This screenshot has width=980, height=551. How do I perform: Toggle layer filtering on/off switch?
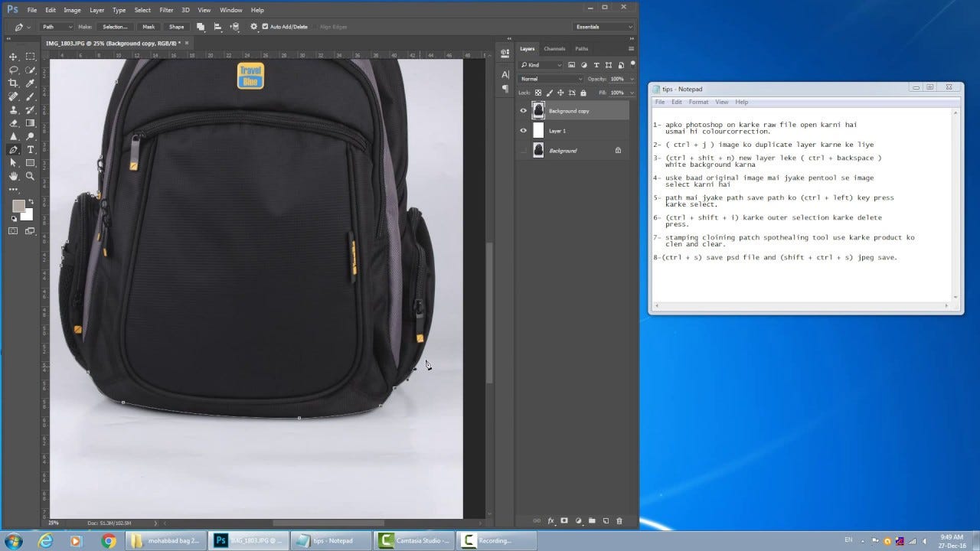point(633,64)
